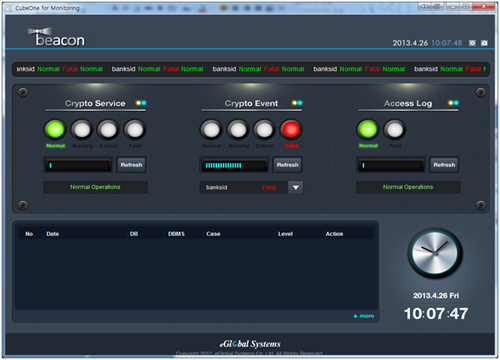
Task: Refresh the Crypto Service panel
Action: pos(131,165)
